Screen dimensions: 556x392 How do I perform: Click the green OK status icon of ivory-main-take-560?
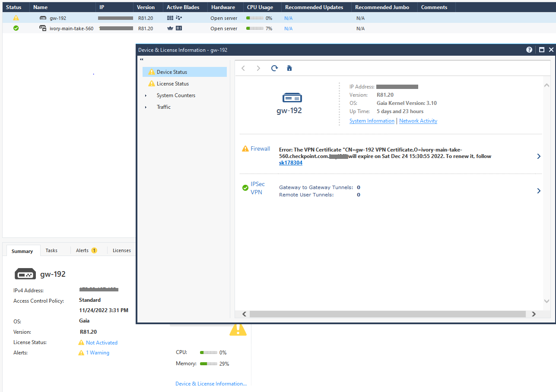[x=16, y=28]
